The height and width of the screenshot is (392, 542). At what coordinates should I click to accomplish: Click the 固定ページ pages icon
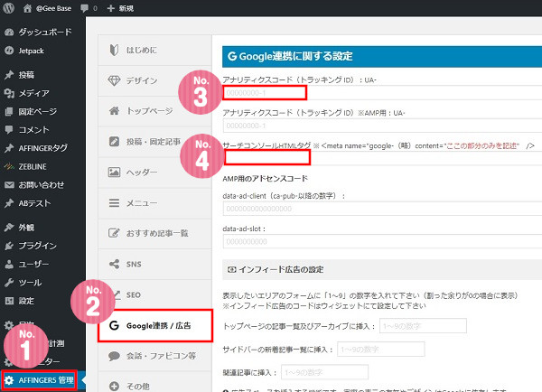(x=9, y=111)
